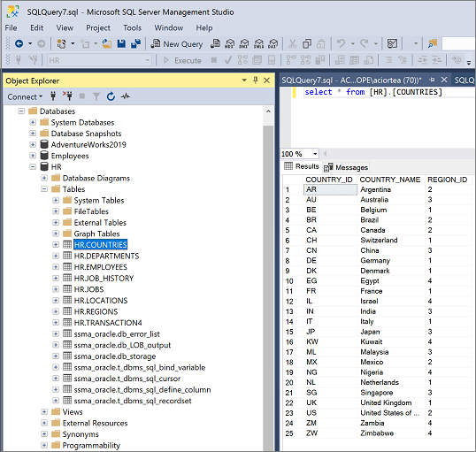Click the Navigate Backward arrow icon
The image size is (476, 452).
click(x=19, y=44)
